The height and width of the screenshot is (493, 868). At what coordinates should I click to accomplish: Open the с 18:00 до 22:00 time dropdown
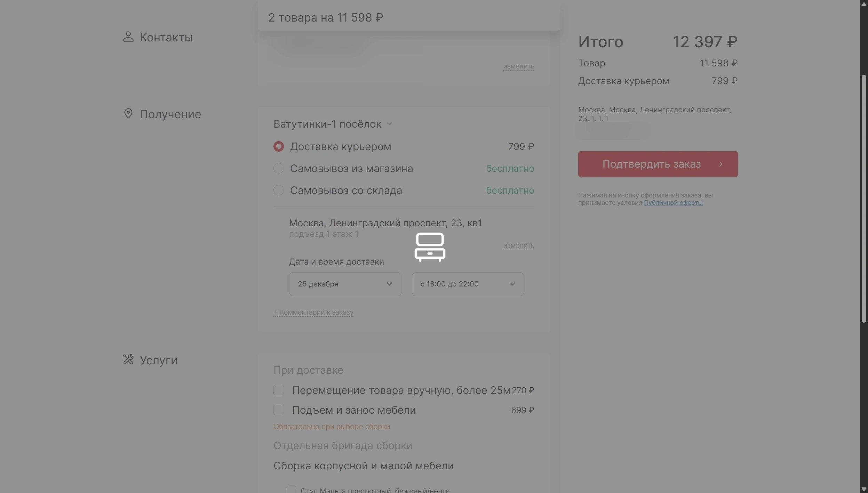tap(468, 284)
